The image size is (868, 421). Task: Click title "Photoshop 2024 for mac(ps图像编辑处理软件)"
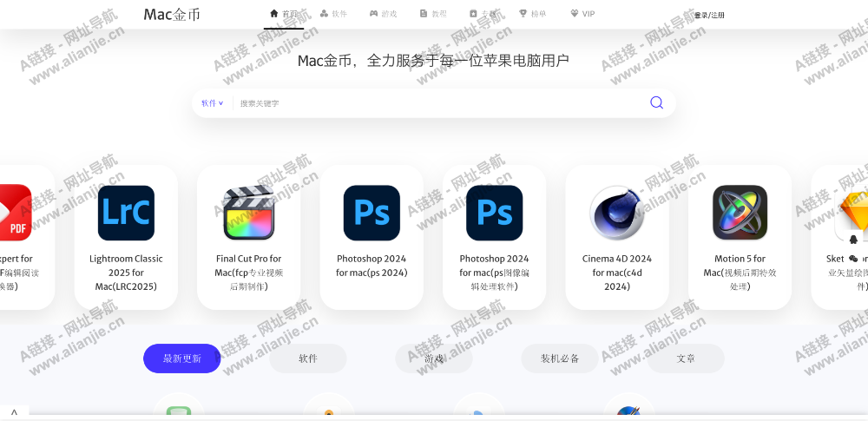[495, 273]
